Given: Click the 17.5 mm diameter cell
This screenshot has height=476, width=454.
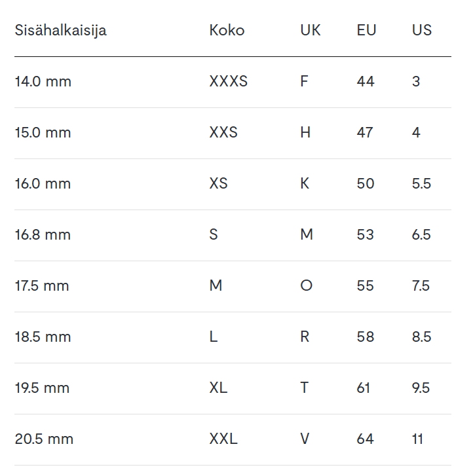Looking at the screenshot, I should [x=42, y=286].
